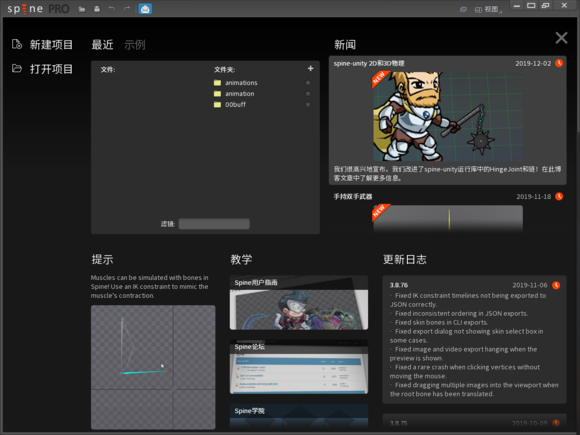This screenshot has height=435, width=580.
Task: Click the 3.8.76 changelog version
Action: (398, 285)
